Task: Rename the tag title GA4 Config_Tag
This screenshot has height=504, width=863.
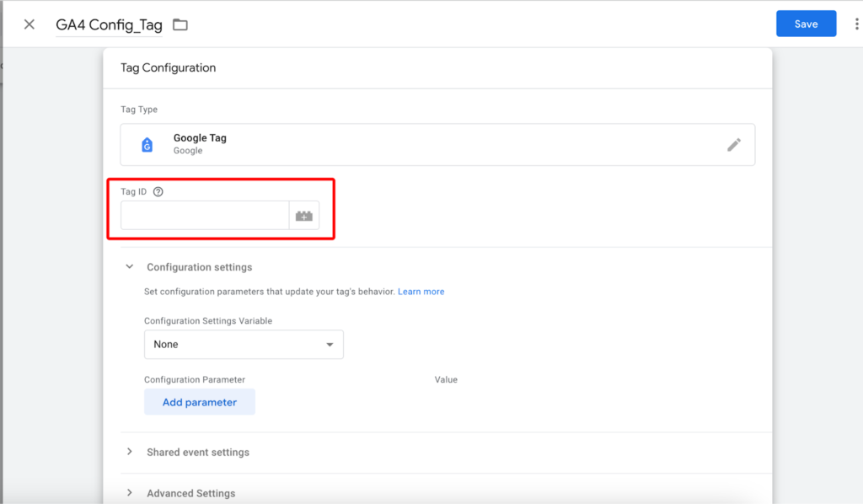Action: (x=109, y=24)
